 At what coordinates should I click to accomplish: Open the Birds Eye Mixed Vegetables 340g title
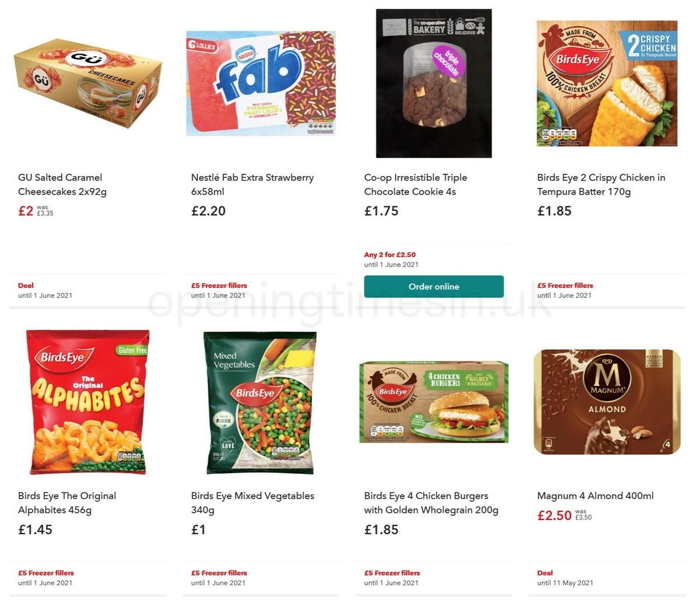point(252,502)
